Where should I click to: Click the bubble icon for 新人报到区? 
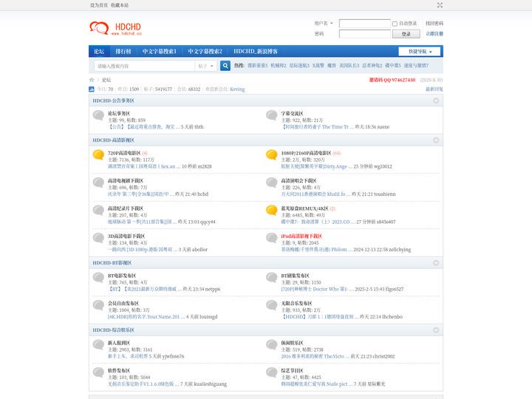[98, 345]
